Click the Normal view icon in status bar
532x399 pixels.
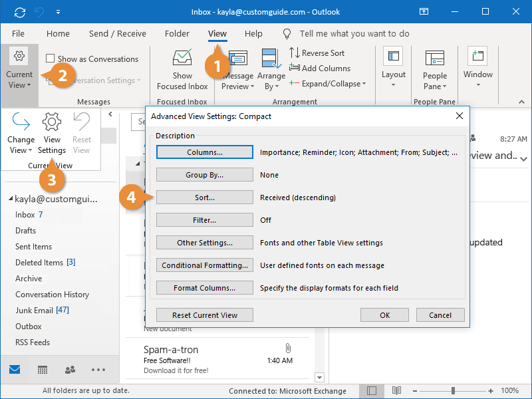coord(372,390)
